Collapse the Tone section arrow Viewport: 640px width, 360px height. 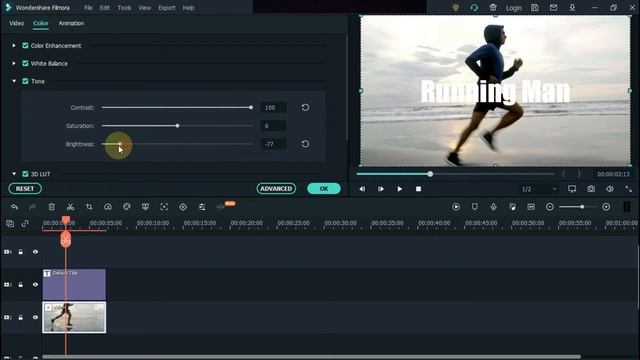14,81
